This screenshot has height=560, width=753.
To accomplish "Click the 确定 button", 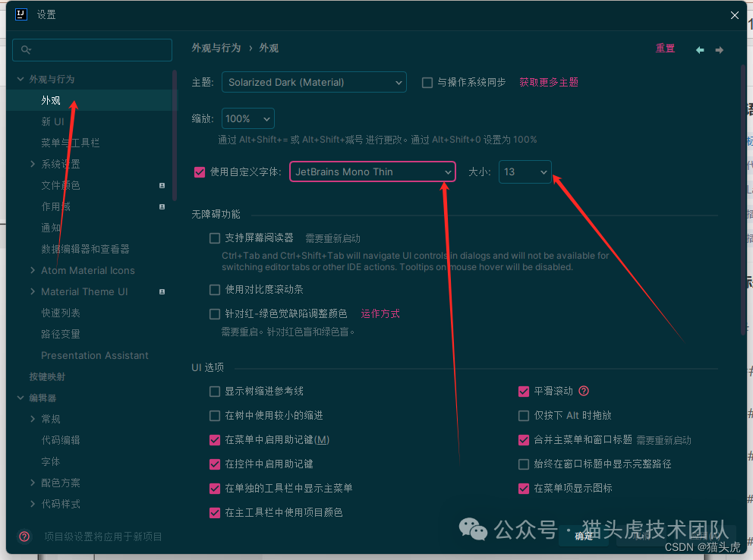I will pos(584,536).
